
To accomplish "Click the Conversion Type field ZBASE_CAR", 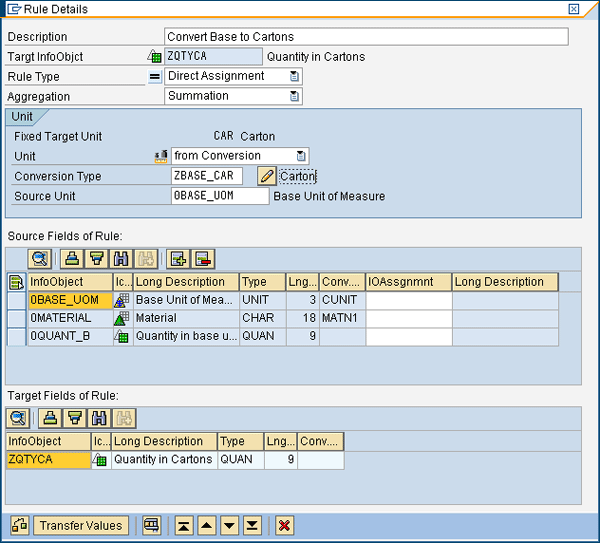I will click(207, 176).
